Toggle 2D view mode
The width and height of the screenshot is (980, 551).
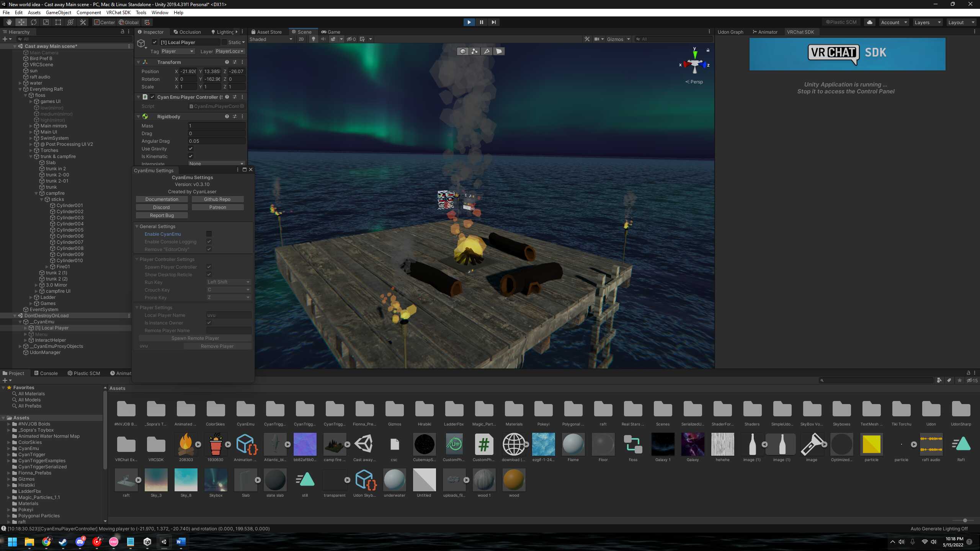[301, 39]
